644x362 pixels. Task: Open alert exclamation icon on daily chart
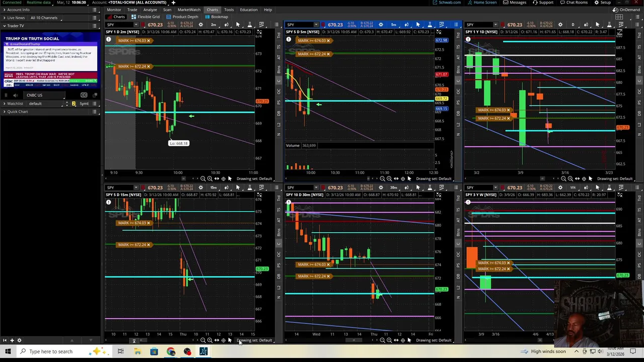coord(468,39)
